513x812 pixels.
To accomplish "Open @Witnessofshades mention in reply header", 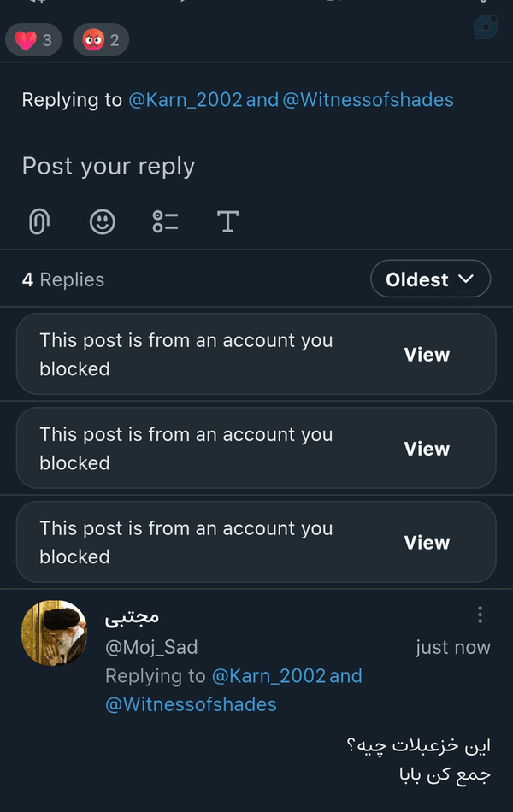I will point(368,100).
